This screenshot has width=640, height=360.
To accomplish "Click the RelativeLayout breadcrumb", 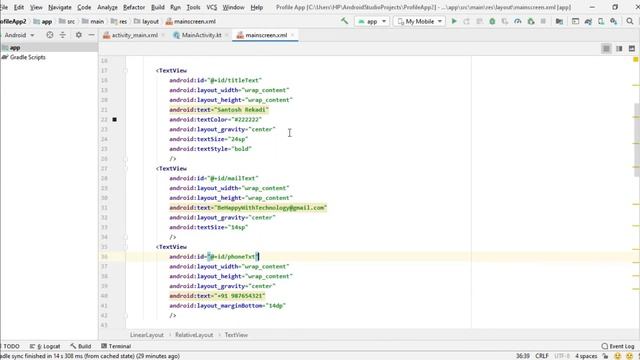I will pos(194,335).
